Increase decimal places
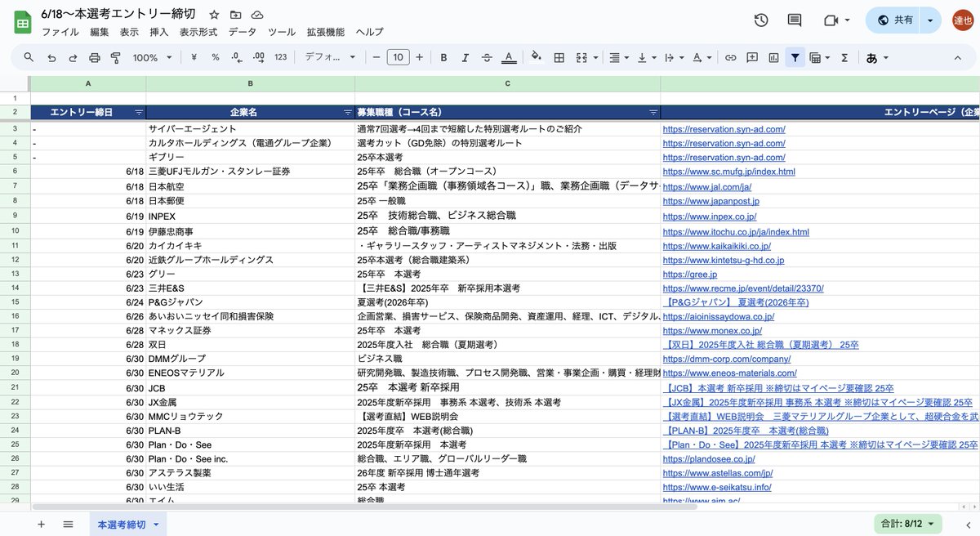The width and height of the screenshot is (980, 536). point(259,57)
